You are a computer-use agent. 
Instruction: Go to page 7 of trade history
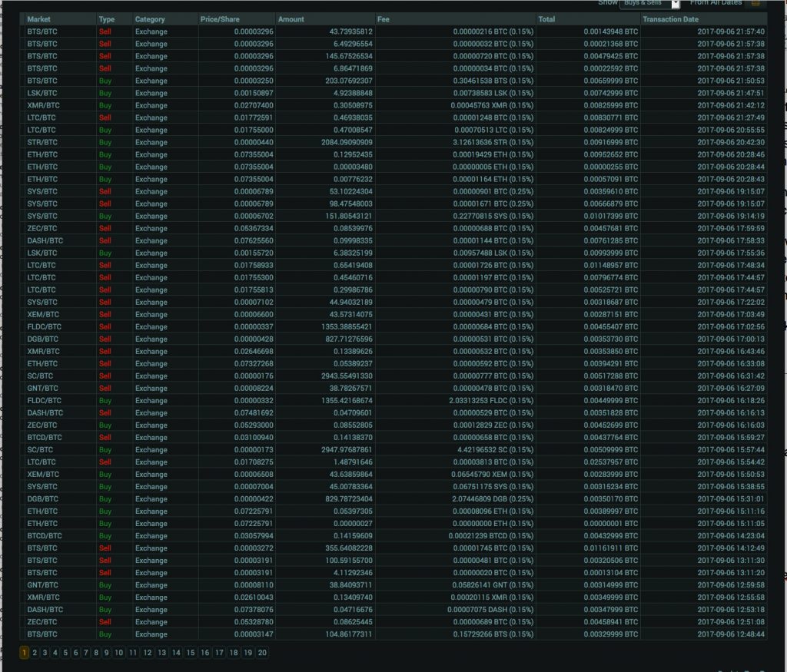click(x=86, y=653)
